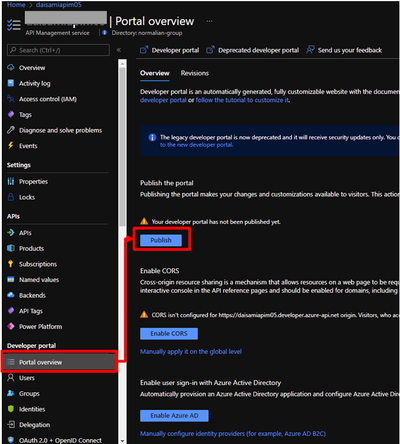Viewport: 400px width, 444px height.
Task: Click the APIs arrow icon
Action: click(x=11, y=232)
